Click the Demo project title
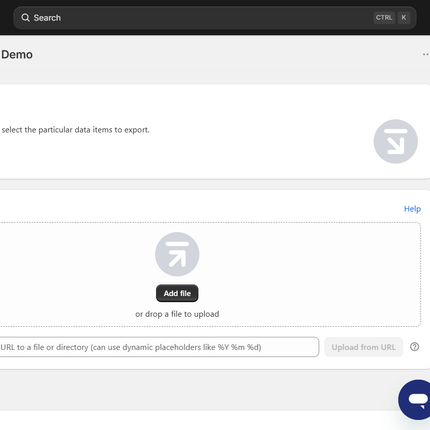 coord(17,54)
